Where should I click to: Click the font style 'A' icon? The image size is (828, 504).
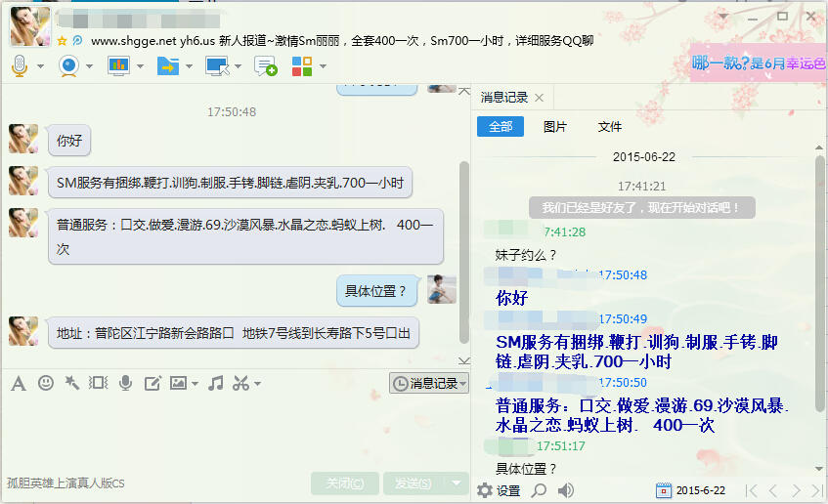coord(18,383)
